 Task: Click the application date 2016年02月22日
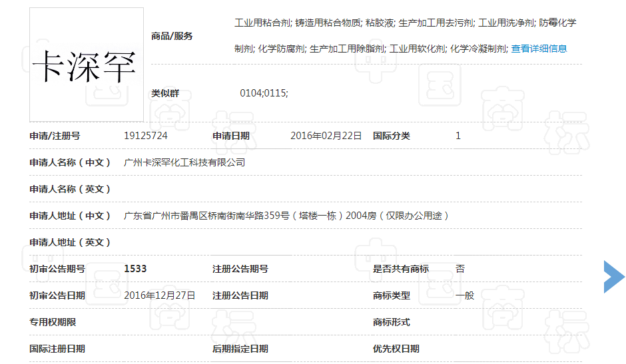point(326,136)
